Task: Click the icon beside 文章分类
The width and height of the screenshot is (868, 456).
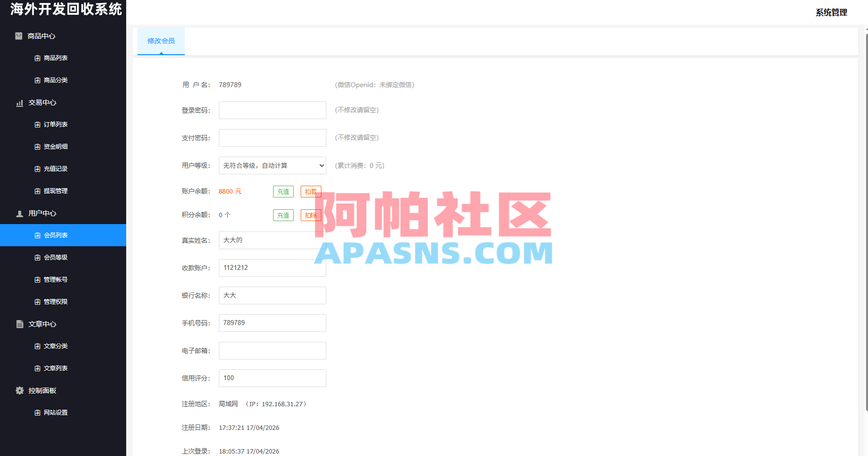Action: pyautogui.click(x=37, y=346)
